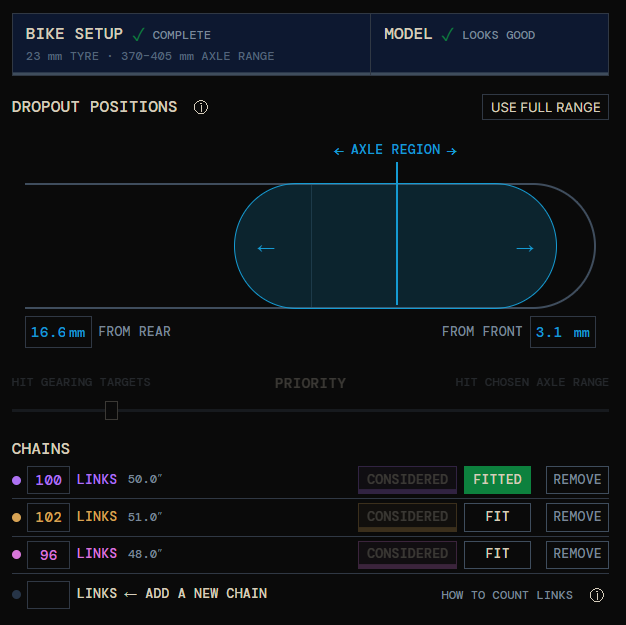The width and height of the screenshot is (626, 625).
Task: Remove the 100-links chain
Action: pyautogui.click(x=577, y=480)
